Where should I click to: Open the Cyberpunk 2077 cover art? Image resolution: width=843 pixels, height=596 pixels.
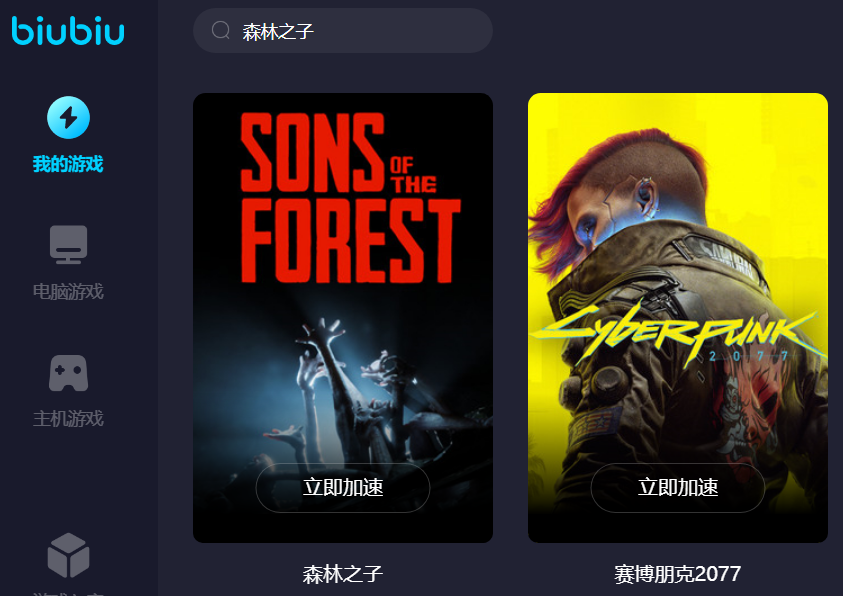(678, 318)
